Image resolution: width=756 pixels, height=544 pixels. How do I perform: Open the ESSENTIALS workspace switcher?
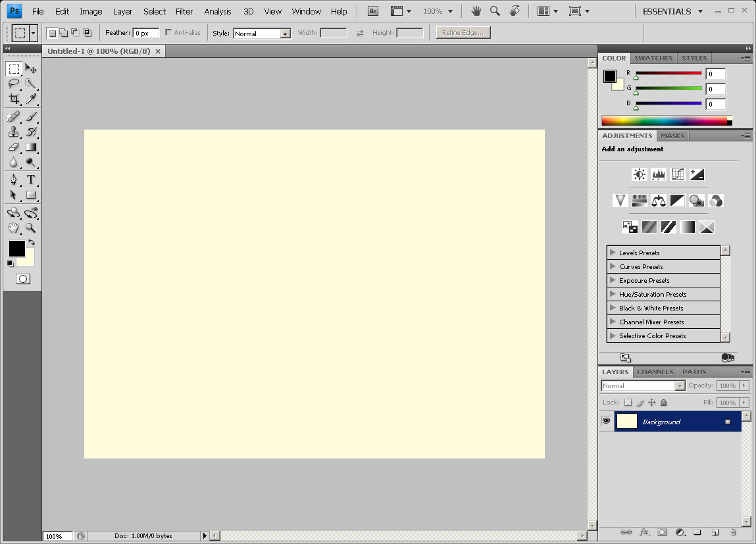coord(672,11)
